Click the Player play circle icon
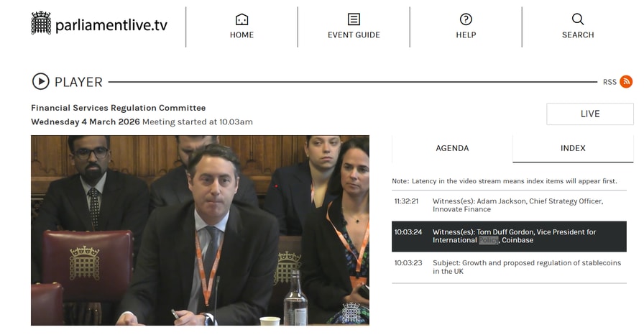This screenshot has width=644, height=335. coord(40,82)
